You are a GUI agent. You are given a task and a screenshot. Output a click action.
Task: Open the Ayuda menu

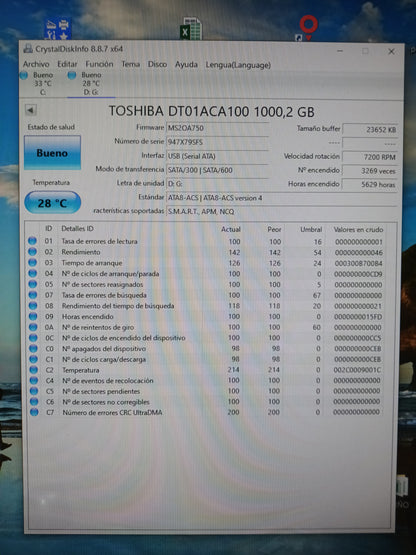click(186, 65)
